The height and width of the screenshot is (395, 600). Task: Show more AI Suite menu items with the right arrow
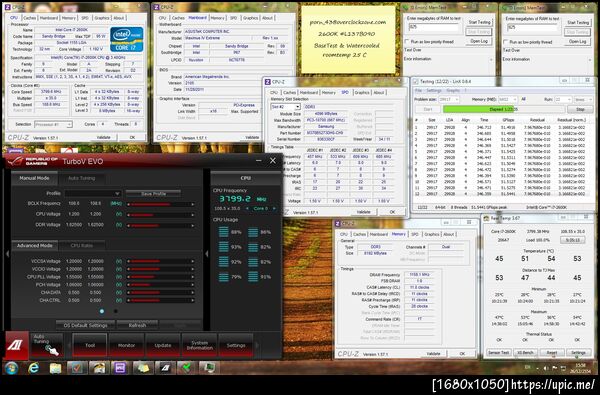point(257,345)
